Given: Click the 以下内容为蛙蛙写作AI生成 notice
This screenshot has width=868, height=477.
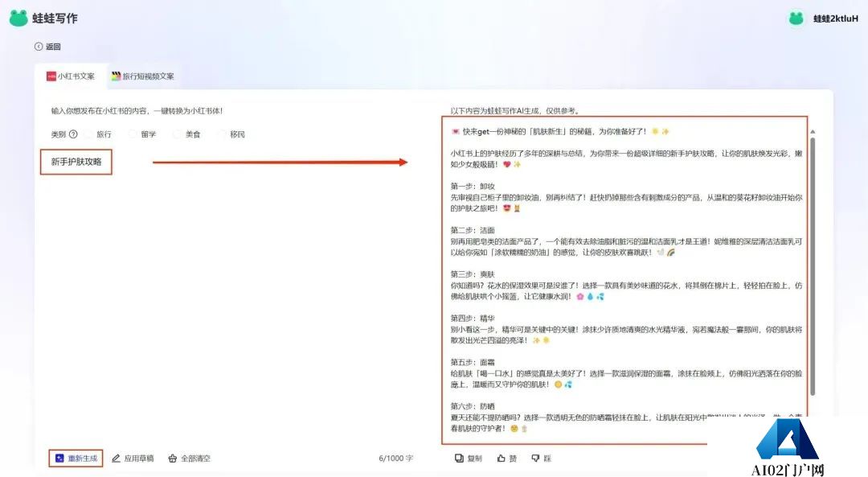Looking at the screenshot, I should point(515,111).
